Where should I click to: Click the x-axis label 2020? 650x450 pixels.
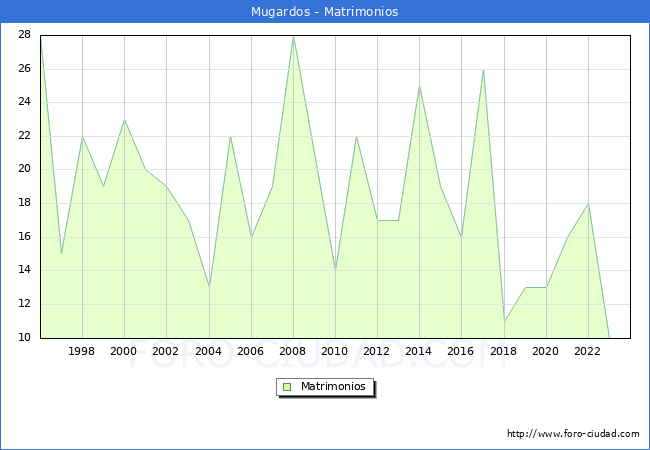click(546, 351)
